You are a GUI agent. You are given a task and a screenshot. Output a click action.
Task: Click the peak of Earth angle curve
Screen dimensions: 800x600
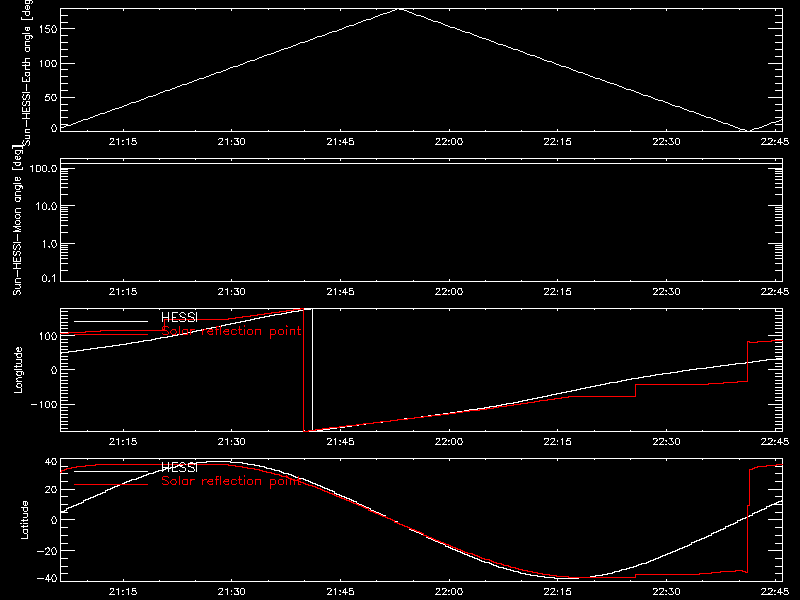(x=399, y=9)
